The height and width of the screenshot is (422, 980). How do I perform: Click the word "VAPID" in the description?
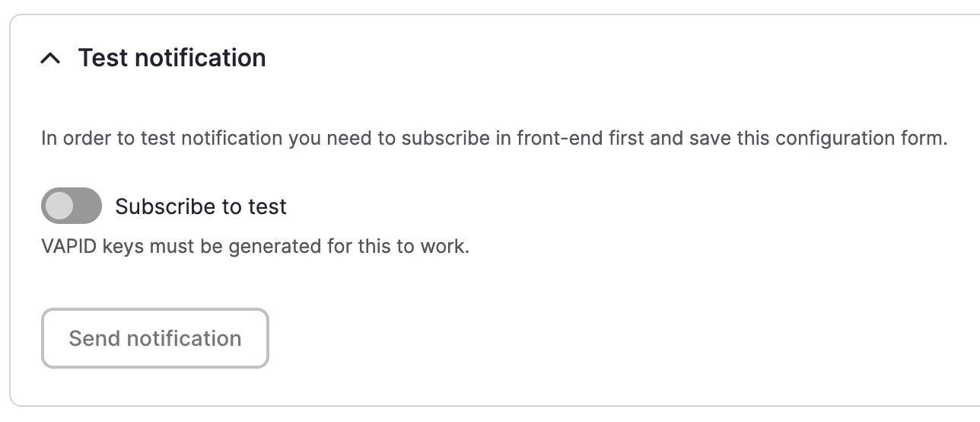coord(69,247)
